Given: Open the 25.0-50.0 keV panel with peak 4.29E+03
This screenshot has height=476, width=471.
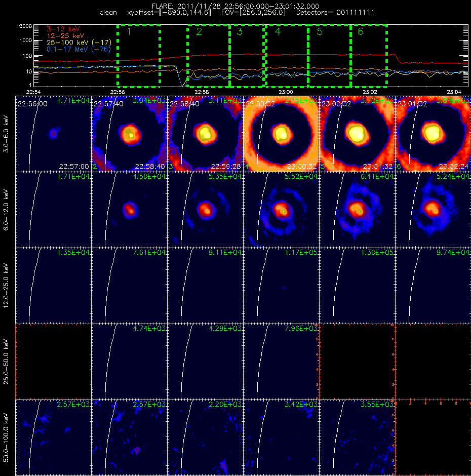Looking at the screenshot, I should click(x=205, y=362).
